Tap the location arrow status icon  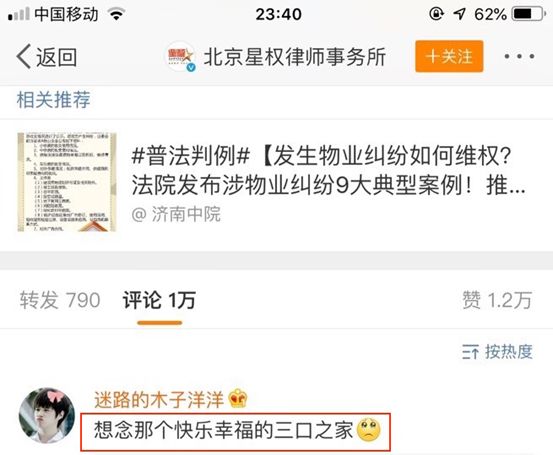click(x=459, y=14)
